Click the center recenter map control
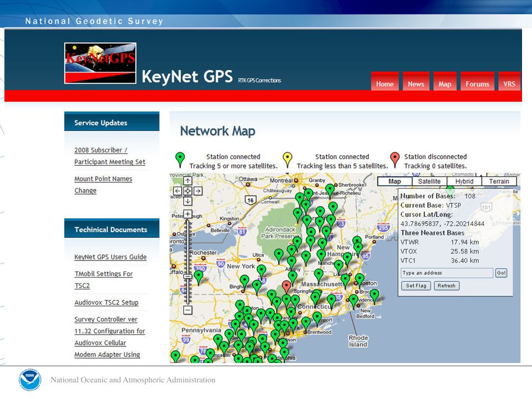 pyautogui.click(x=188, y=191)
